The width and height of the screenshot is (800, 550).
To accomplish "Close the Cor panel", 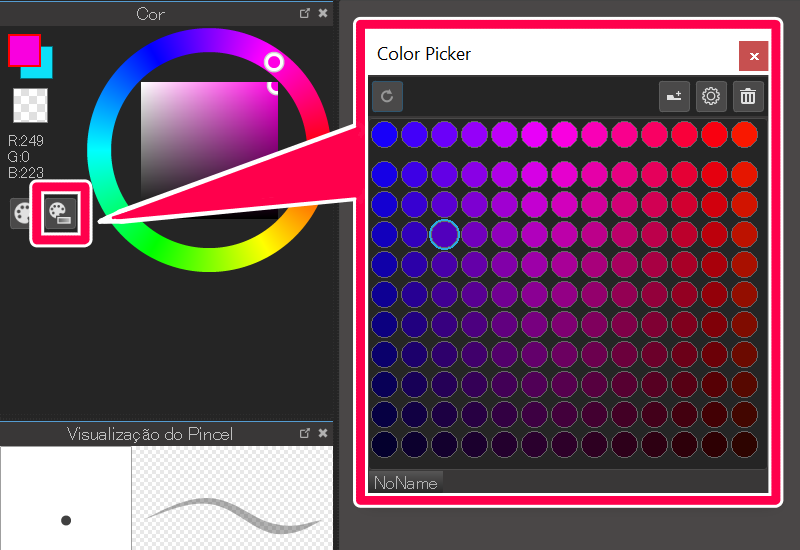I will (x=323, y=13).
